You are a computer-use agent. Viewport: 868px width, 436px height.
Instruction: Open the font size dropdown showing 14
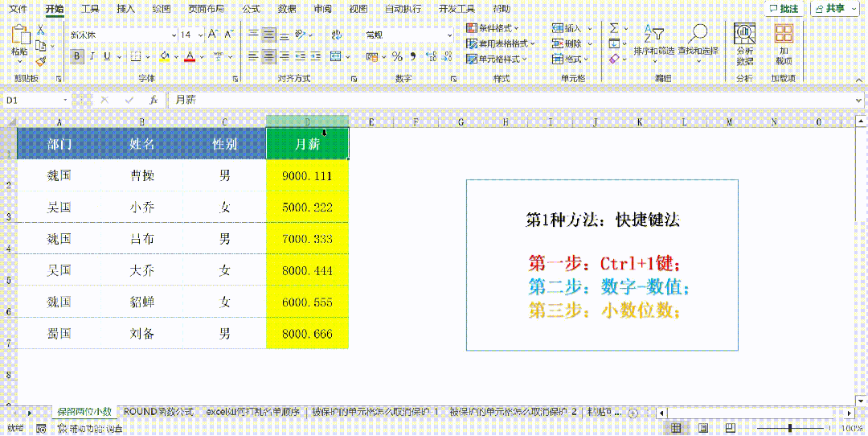pyautogui.click(x=200, y=35)
